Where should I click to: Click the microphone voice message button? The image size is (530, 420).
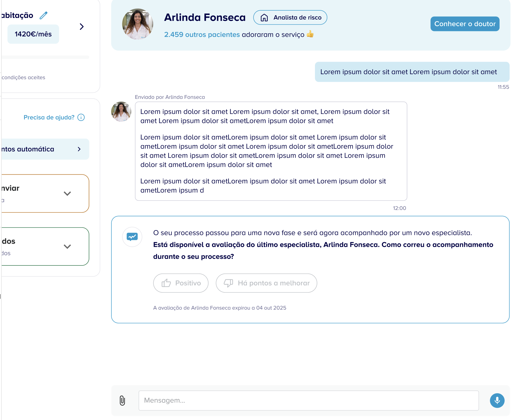[497, 400]
